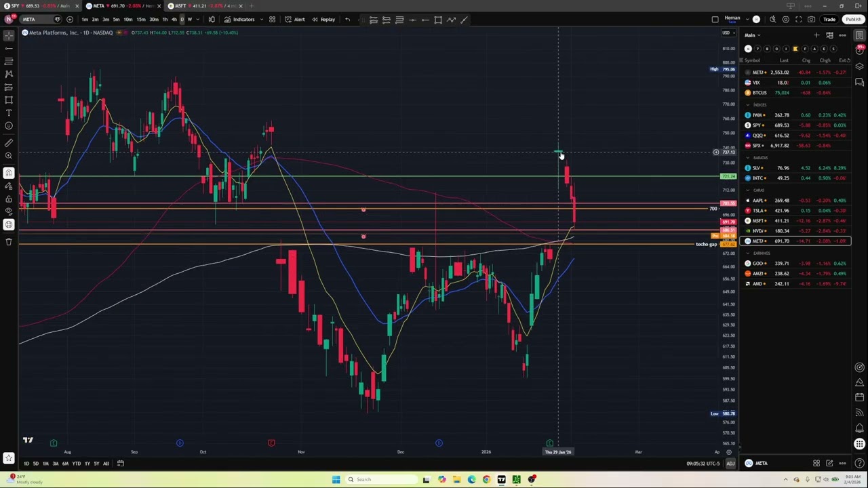
Task: Expand the favorite indicators dropdown arrow
Action: 261,19
